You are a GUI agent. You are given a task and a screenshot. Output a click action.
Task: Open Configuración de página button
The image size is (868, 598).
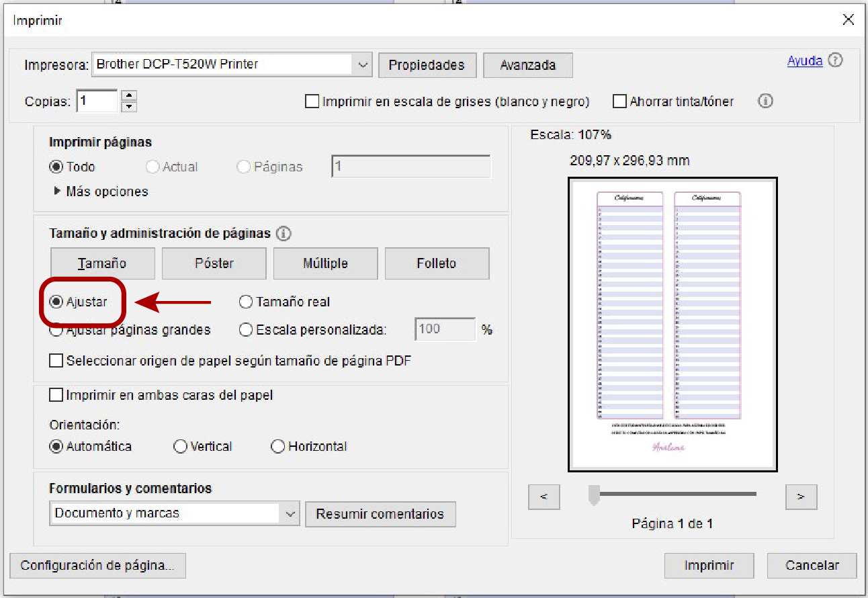[x=97, y=565]
